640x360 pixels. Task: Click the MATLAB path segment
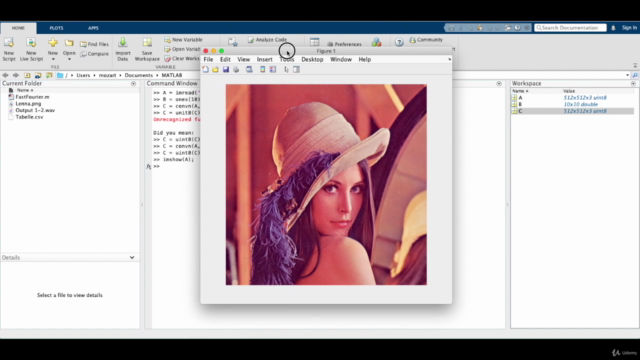[x=172, y=76]
